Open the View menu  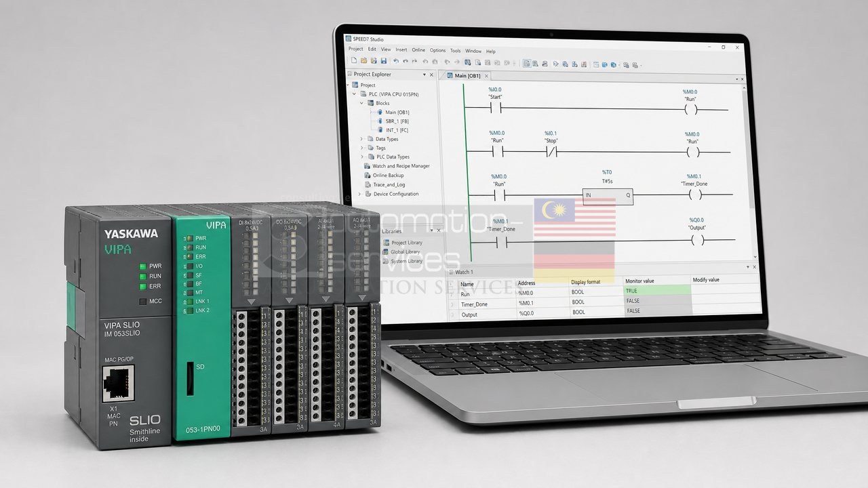pyautogui.click(x=386, y=49)
